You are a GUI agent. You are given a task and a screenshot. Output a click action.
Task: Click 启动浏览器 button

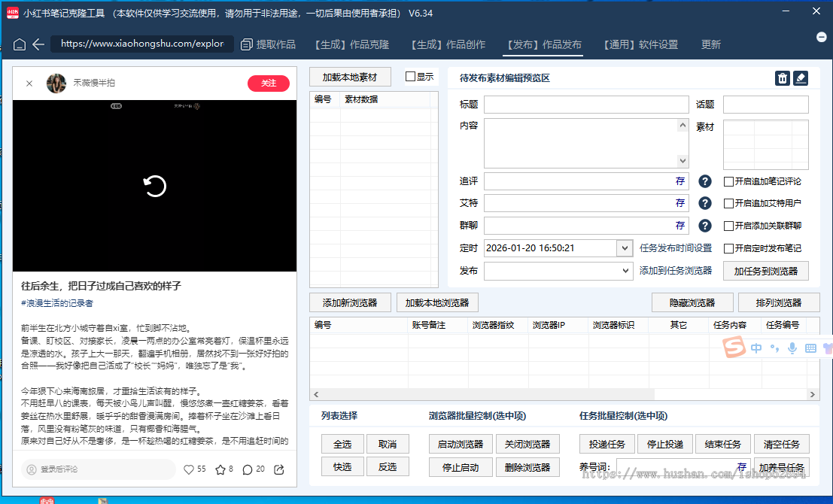click(x=461, y=444)
